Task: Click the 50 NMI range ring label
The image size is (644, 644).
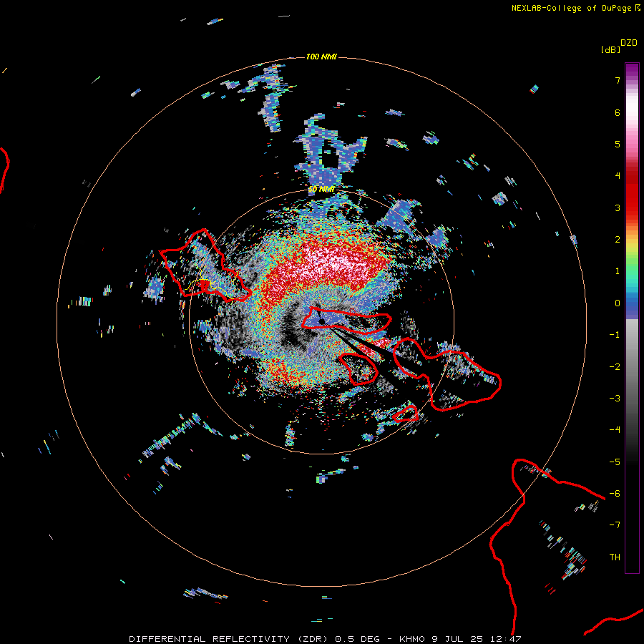Action: coord(321,189)
